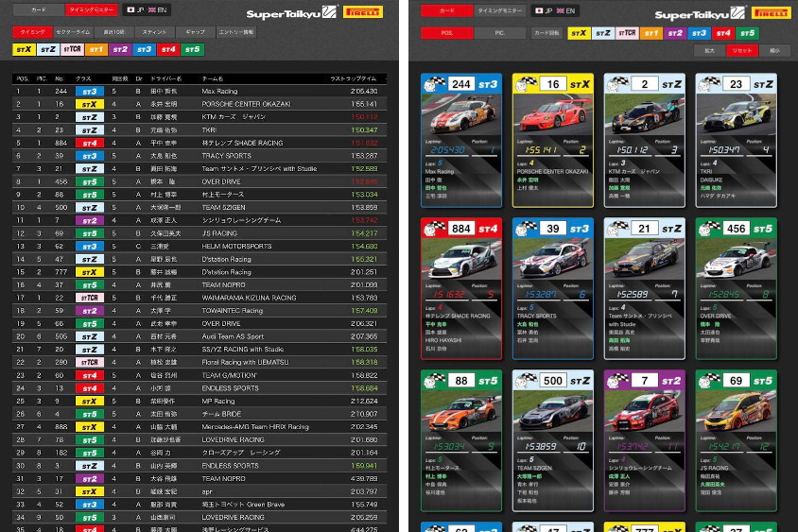Switch language to EN in left panel
798x532 pixels.
click(x=157, y=9)
